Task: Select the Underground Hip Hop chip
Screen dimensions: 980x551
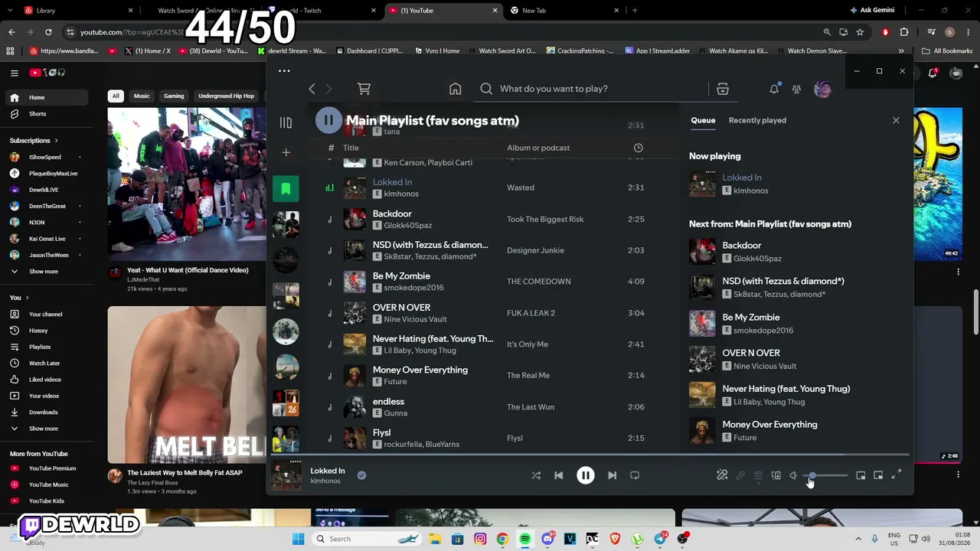Action: click(226, 96)
